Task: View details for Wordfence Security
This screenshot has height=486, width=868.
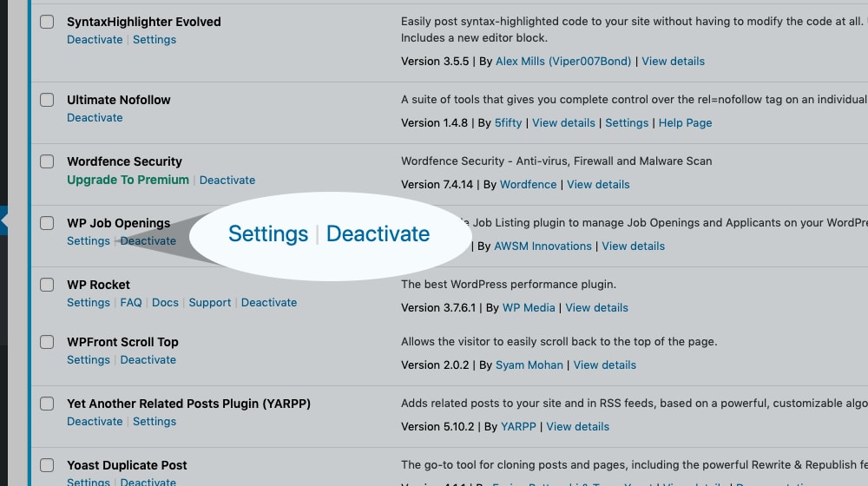Action: (x=598, y=184)
